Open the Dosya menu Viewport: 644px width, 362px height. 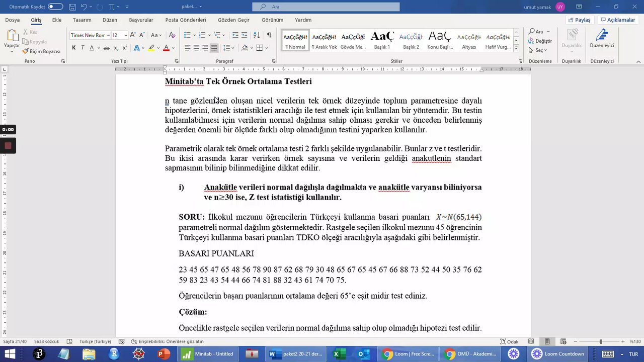click(x=13, y=20)
